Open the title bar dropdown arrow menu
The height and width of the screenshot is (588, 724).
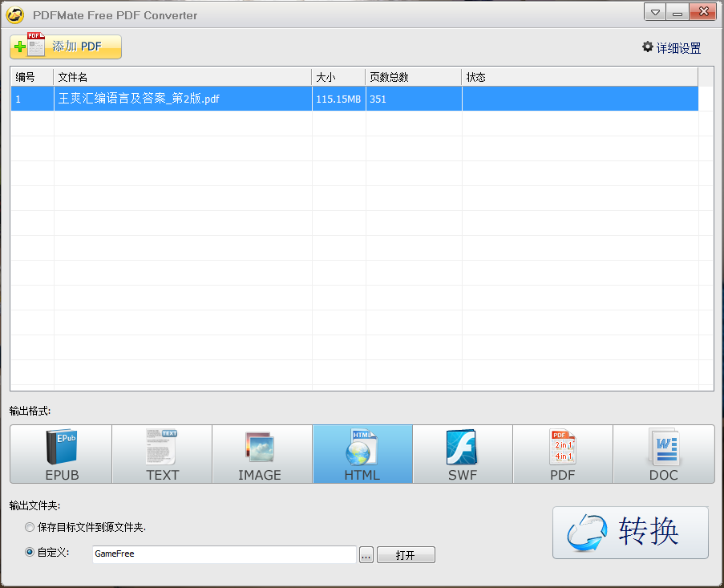click(x=655, y=14)
